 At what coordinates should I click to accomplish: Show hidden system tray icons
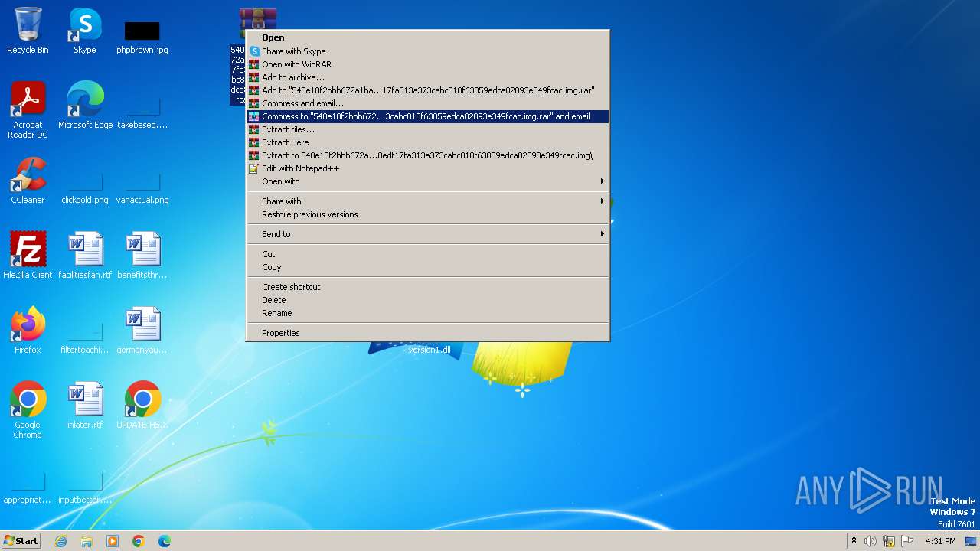pyautogui.click(x=854, y=541)
